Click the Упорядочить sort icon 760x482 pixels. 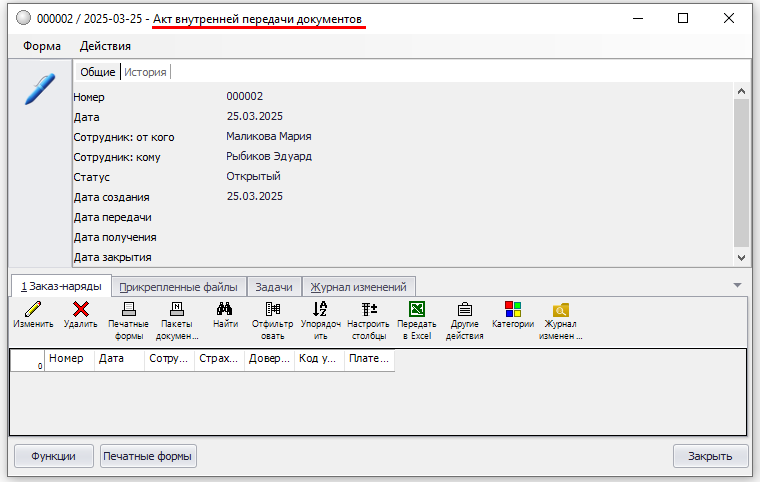click(320, 310)
